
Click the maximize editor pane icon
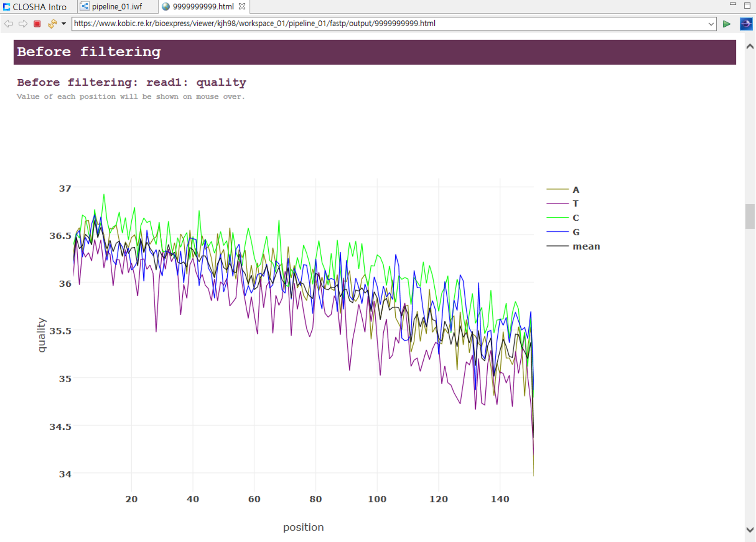(747, 5)
